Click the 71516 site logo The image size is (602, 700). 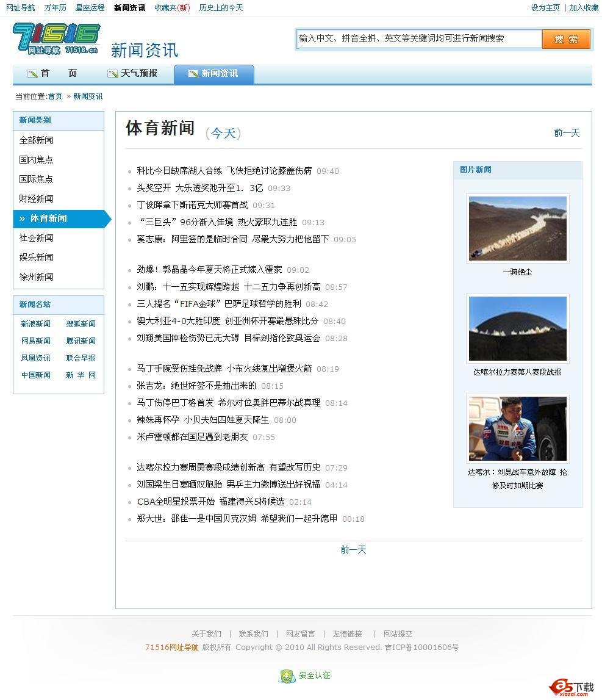tap(56, 39)
